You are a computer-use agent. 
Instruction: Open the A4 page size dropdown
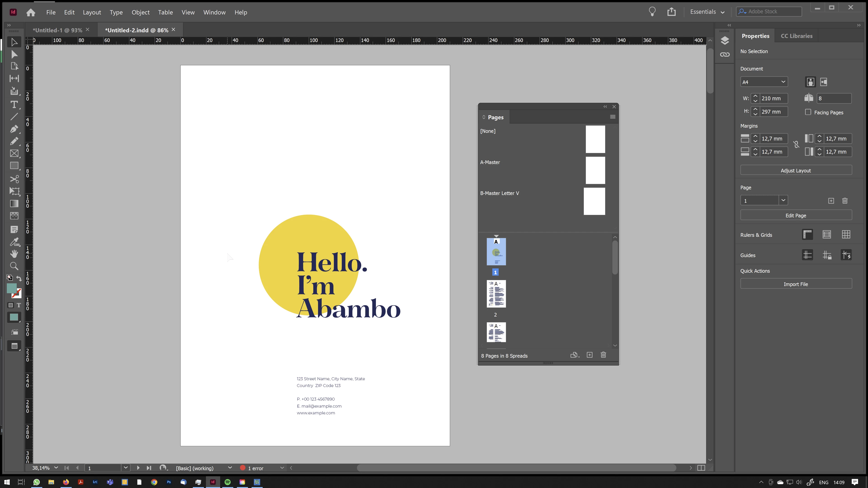click(764, 82)
